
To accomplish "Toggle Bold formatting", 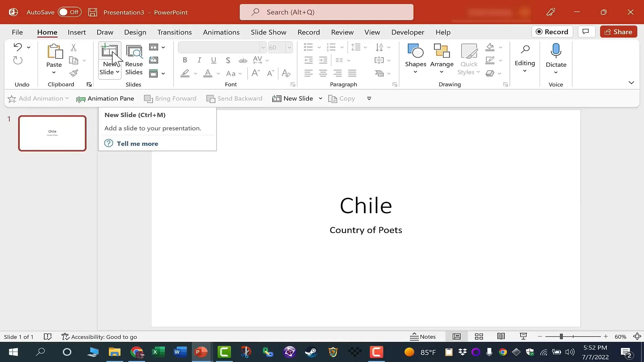I will 185,60.
